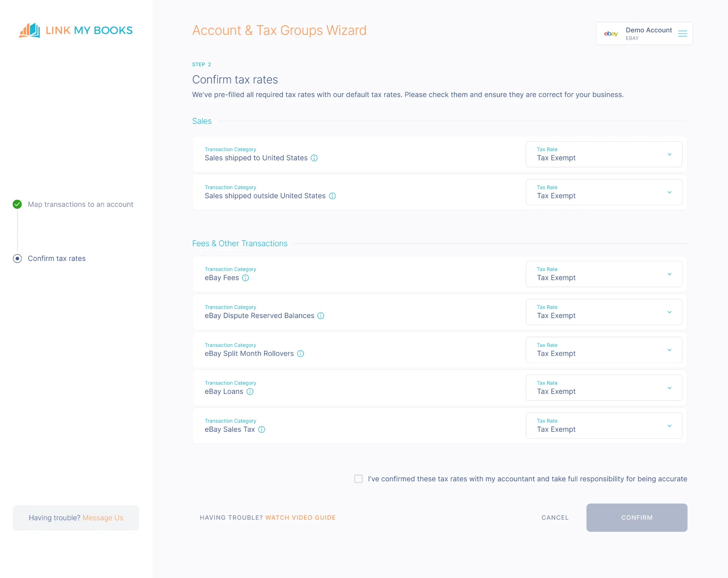This screenshot has height=578, width=728.
Task: Click 'Sales shipped to United States' text
Action: [256, 158]
